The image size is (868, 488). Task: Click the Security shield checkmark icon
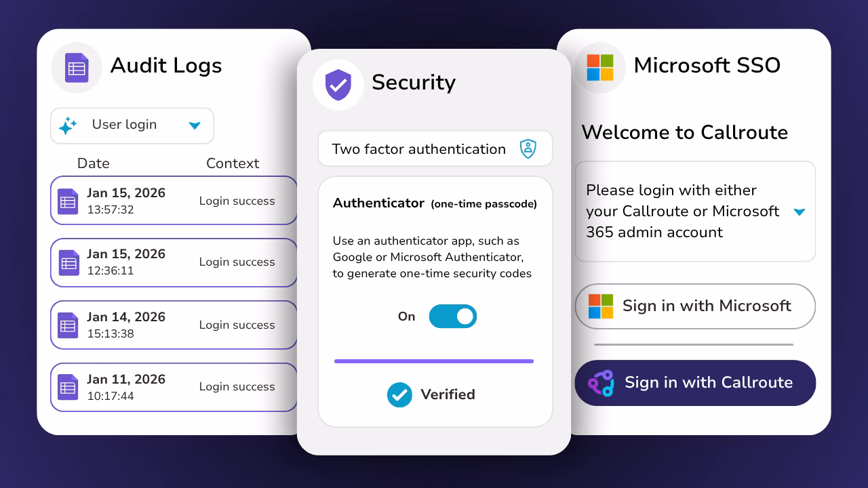[338, 85]
